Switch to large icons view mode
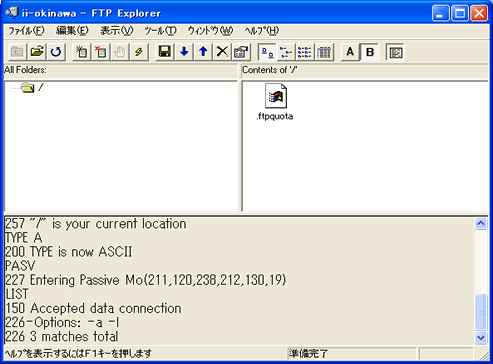 click(267, 52)
